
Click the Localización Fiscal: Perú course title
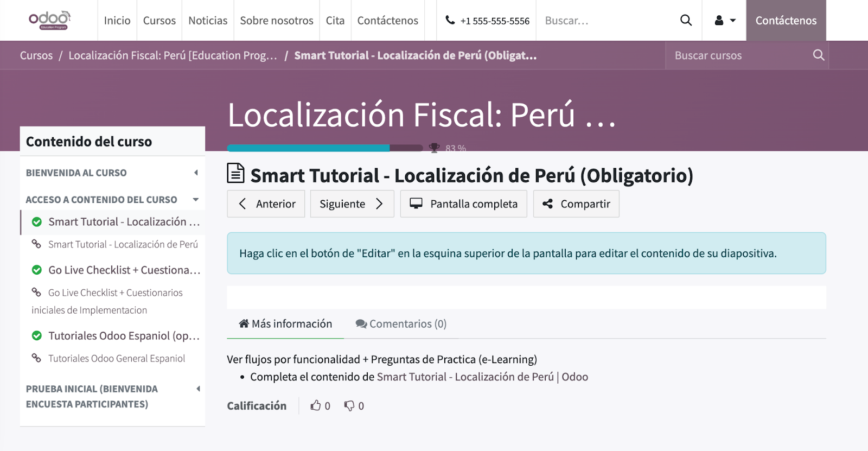point(422,115)
